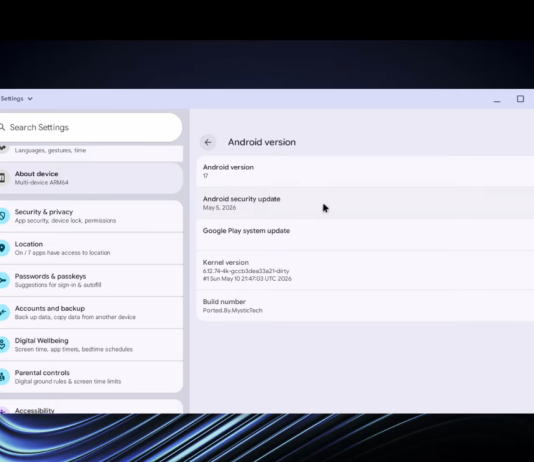Open the Languages, gestures, time item
This screenshot has height=462, width=534.
click(91, 152)
